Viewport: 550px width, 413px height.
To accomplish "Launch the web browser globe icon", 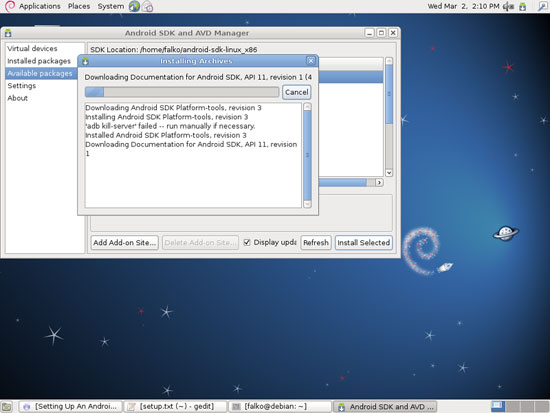I will [x=134, y=6].
